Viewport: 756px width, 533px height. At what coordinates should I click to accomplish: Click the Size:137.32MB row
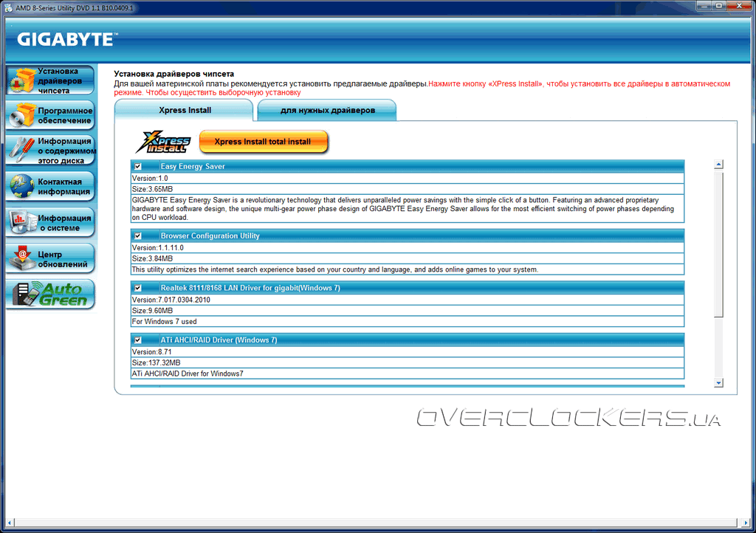point(408,363)
